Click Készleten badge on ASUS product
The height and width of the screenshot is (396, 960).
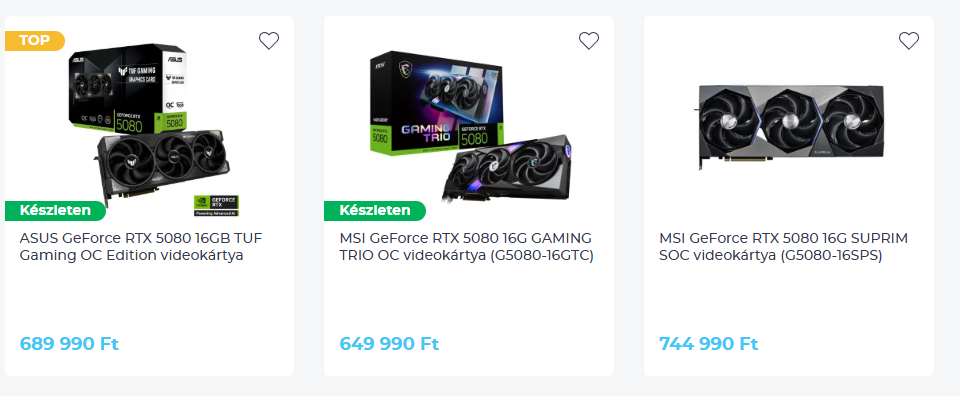pos(55,211)
